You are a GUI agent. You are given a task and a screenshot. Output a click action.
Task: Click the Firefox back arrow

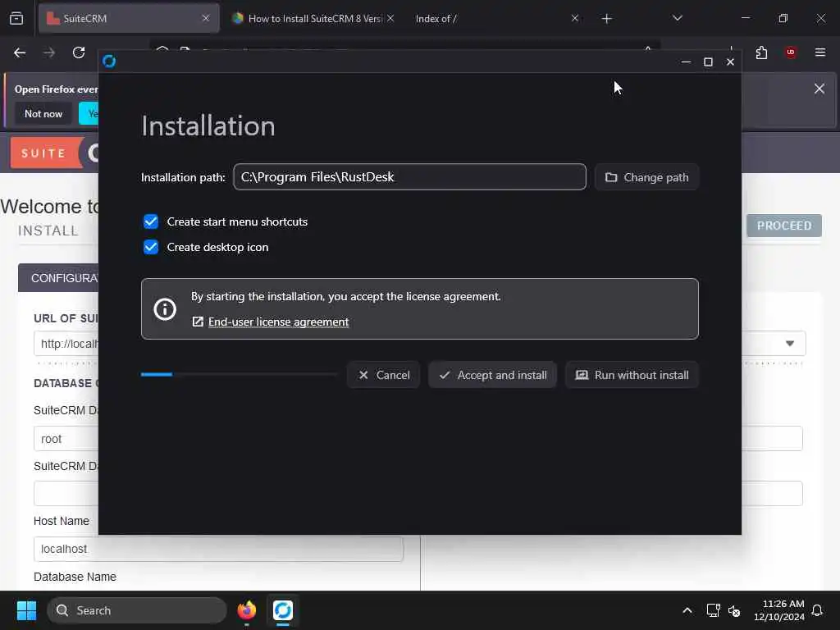20,52
